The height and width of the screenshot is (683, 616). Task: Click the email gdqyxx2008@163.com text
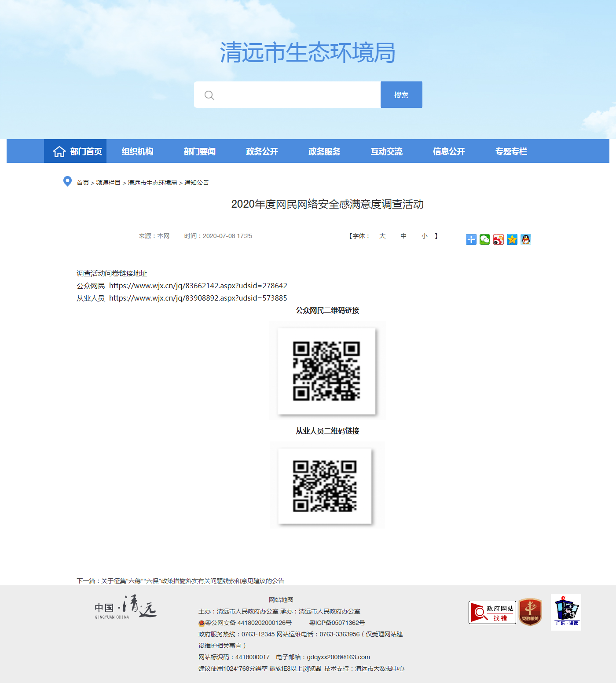(338, 657)
